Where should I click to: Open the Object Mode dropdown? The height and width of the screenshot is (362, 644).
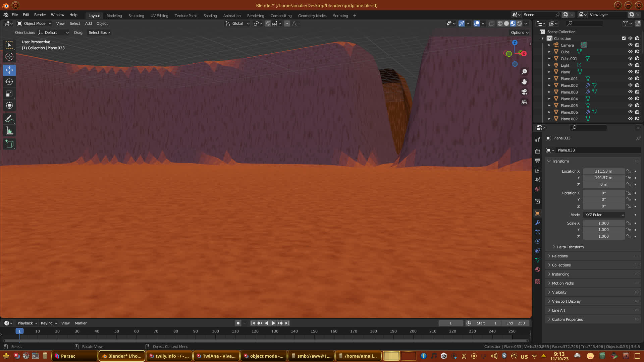[34, 23]
